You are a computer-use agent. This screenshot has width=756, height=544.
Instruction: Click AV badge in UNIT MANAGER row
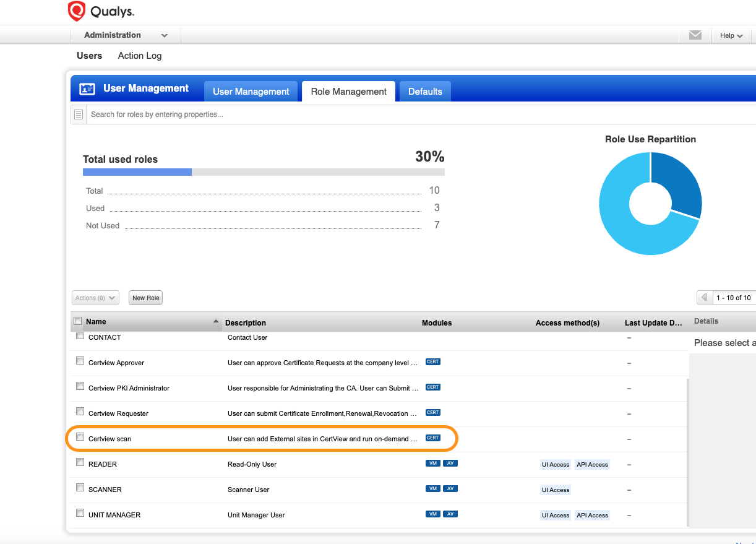[x=450, y=514]
